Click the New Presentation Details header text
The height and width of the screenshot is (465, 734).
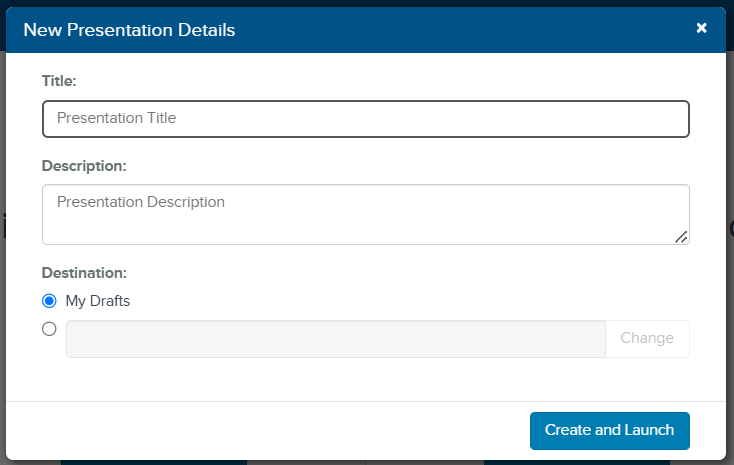tap(129, 30)
